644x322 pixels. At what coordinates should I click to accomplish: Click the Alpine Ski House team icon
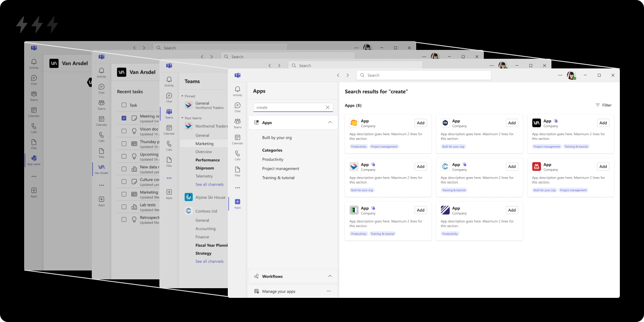(188, 197)
